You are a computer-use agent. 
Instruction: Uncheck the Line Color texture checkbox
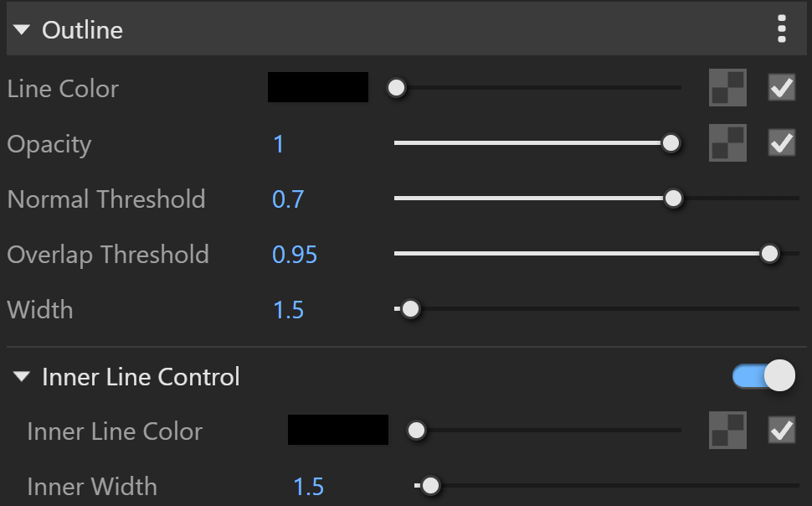[x=782, y=87]
